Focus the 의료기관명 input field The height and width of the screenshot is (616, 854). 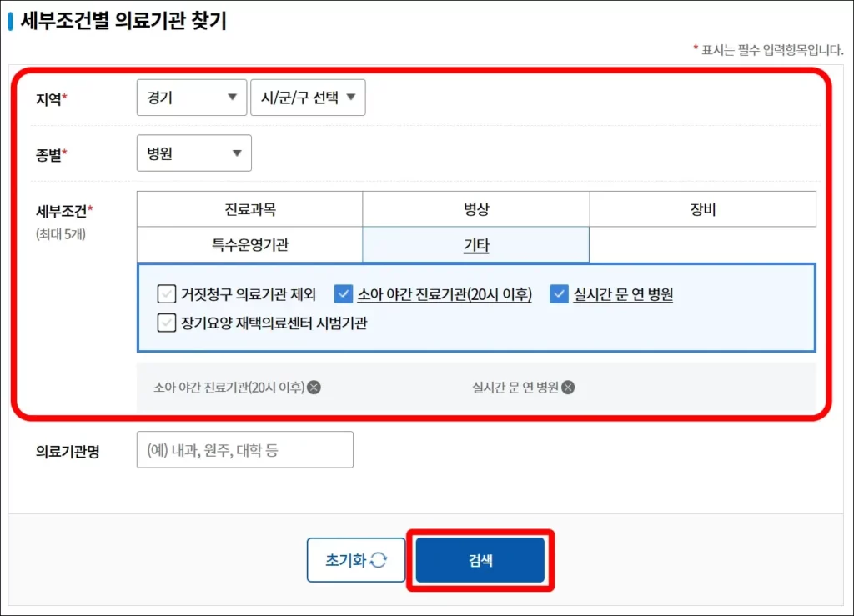pos(245,449)
